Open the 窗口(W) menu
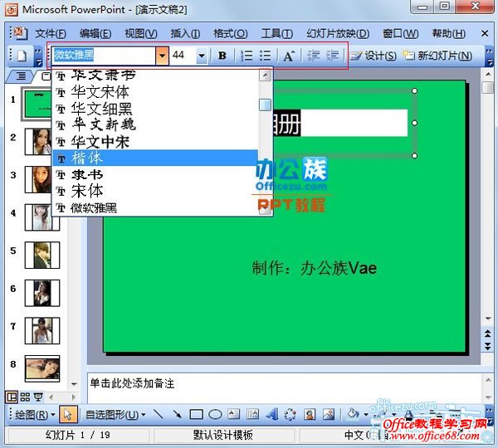Image resolution: width=498 pixels, height=448 pixels. 400,33
